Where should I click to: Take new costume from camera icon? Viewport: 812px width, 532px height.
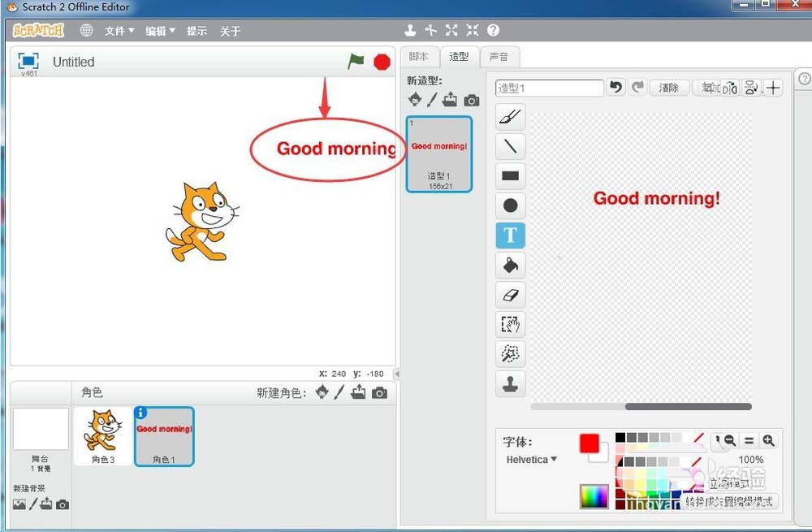pyautogui.click(x=471, y=101)
